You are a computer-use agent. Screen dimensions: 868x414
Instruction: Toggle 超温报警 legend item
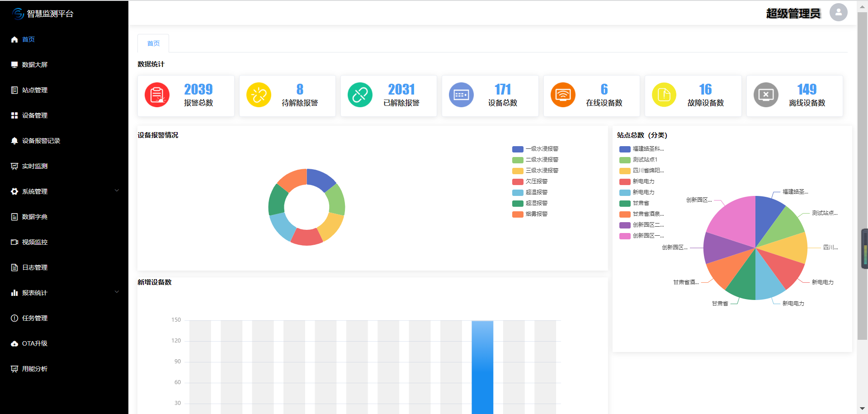[x=530, y=192]
